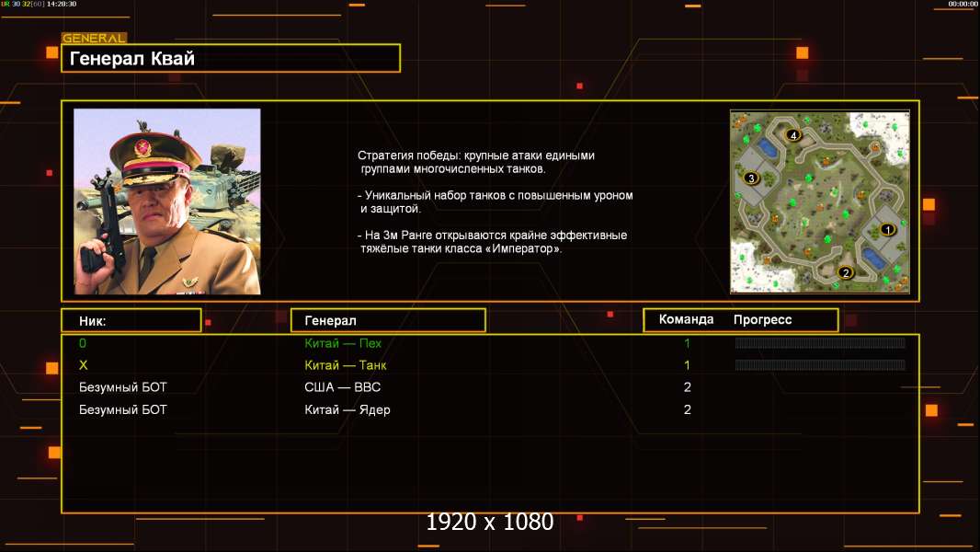Click the loading progress bar of player X

[820, 365]
